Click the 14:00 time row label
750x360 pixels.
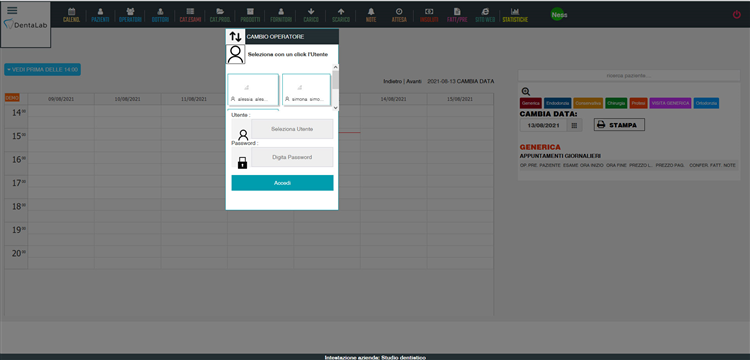(18, 113)
